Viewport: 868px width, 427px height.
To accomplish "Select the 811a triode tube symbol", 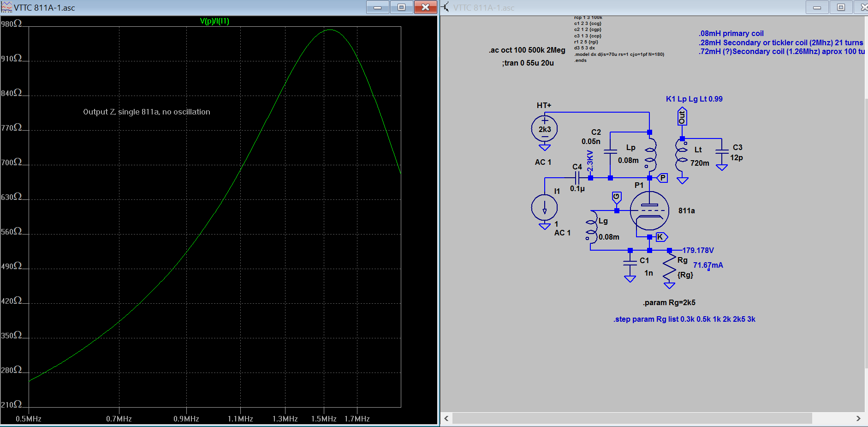I will pyautogui.click(x=649, y=210).
